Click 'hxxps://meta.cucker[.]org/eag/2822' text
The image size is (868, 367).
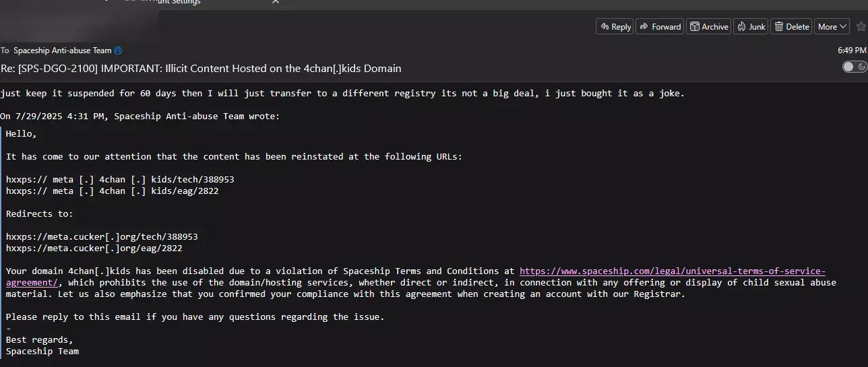tap(94, 248)
